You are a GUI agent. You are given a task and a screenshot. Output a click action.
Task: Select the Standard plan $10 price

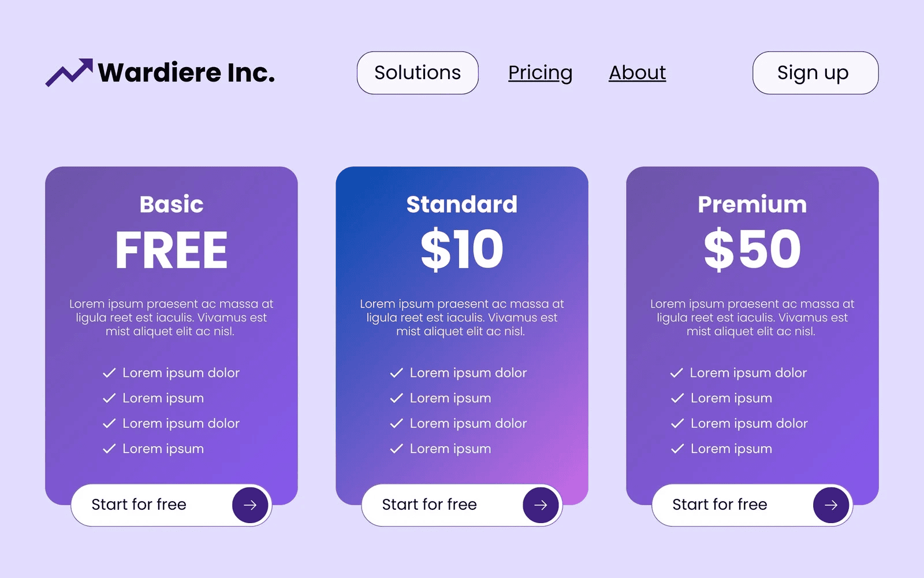click(462, 249)
